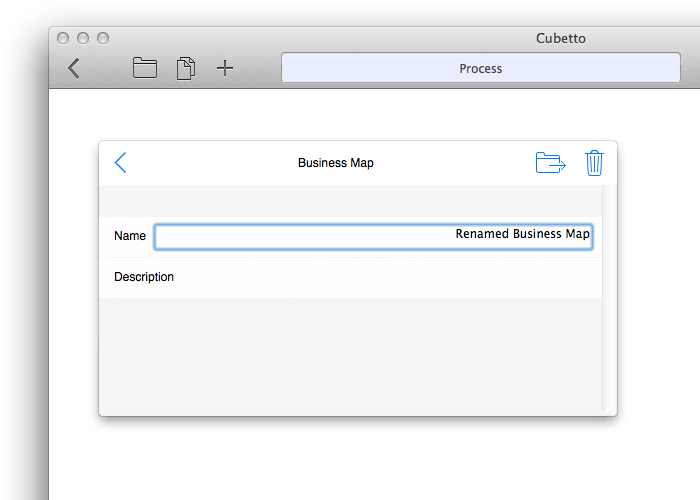Click the panel's vertical scrollbar track
The image size is (700, 500).
pyautogui.click(x=609, y=298)
